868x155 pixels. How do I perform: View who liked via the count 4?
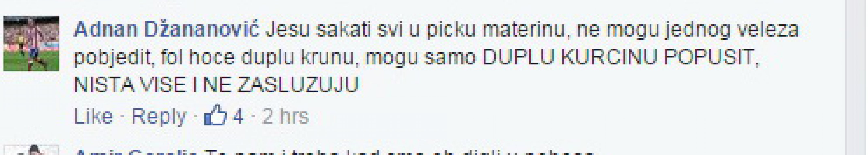[238, 116]
